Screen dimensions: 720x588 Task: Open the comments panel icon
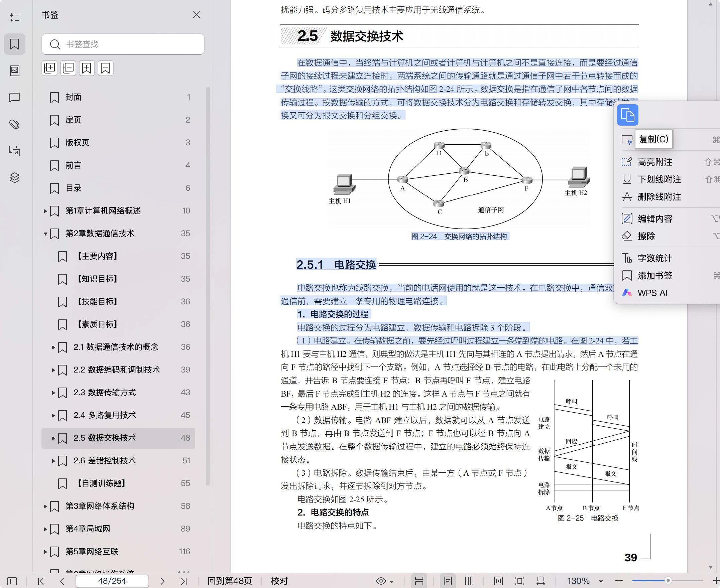point(15,98)
